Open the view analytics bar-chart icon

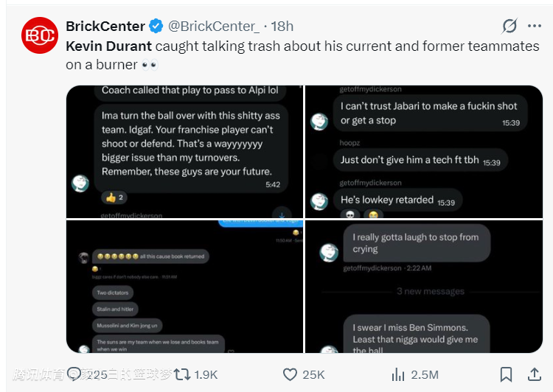coord(397,374)
